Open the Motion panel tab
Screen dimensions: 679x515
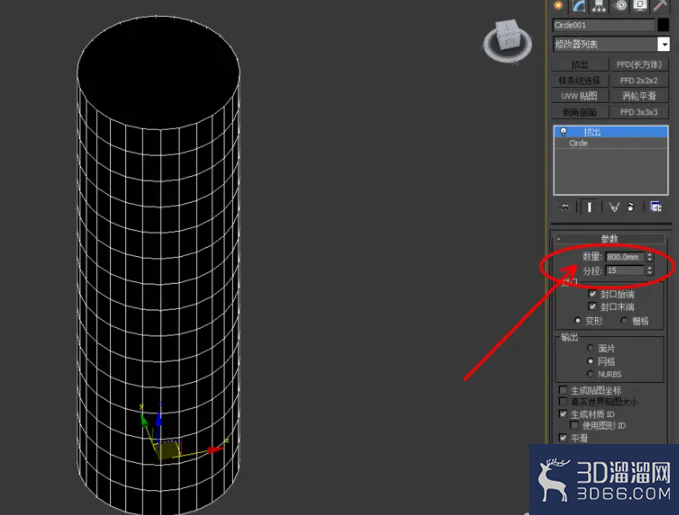point(620,5)
